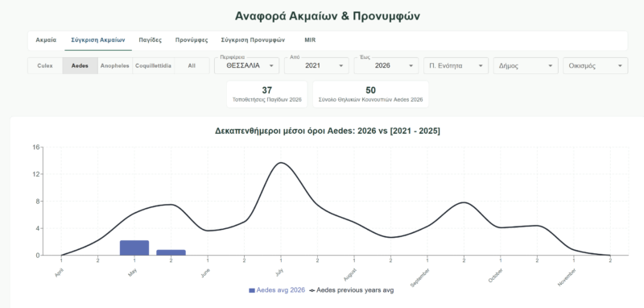Open the Περιφέρεια ΘΕΣΣΑΛΙΑ dropdown
Viewport: 644px width, 308px height.
click(247, 66)
